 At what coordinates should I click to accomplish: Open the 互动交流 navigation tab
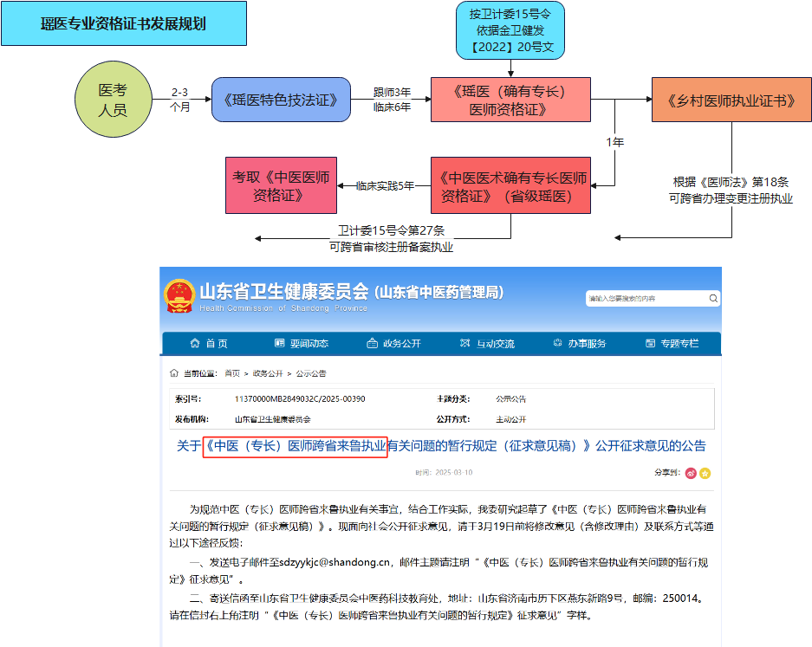pos(487,344)
